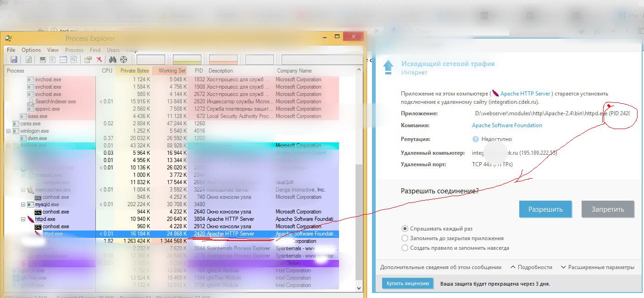Collapse the winlogon.exe process tree
This screenshot has width=644, height=298.
point(9,131)
